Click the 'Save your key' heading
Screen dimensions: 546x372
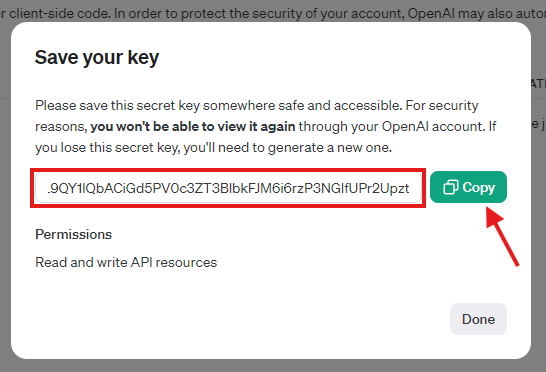pyautogui.click(x=97, y=57)
